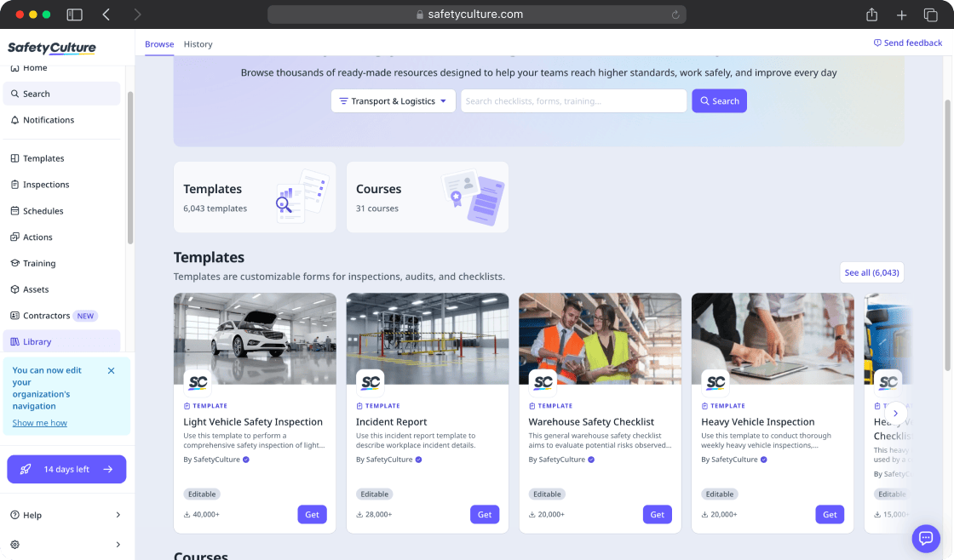Click the Assets cube icon
The height and width of the screenshot is (560, 954).
click(x=14, y=289)
